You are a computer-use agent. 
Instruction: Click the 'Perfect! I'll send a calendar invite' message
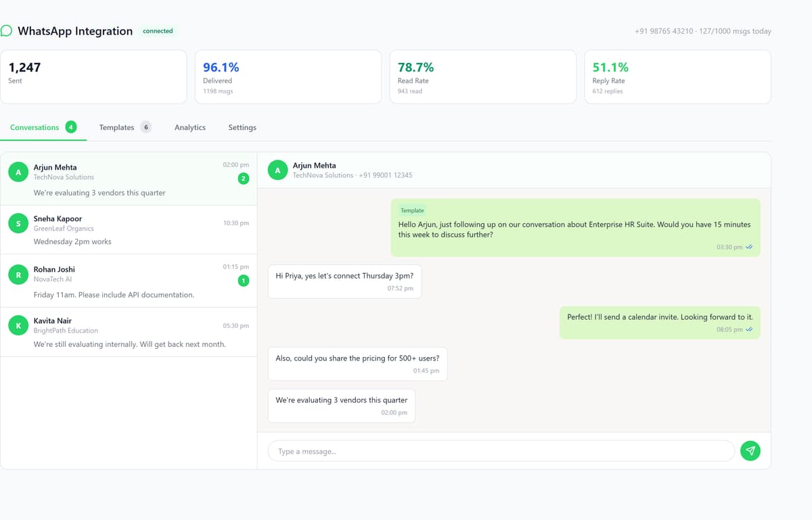pos(660,323)
